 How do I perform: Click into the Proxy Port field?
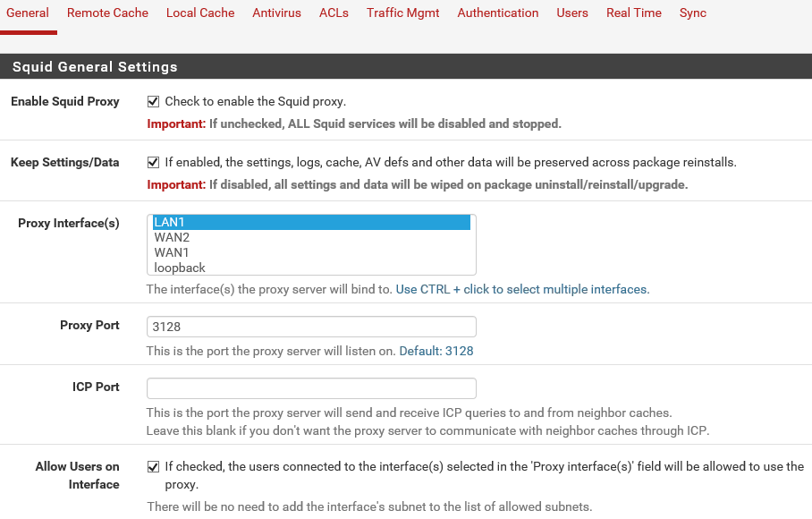pyautogui.click(x=311, y=327)
